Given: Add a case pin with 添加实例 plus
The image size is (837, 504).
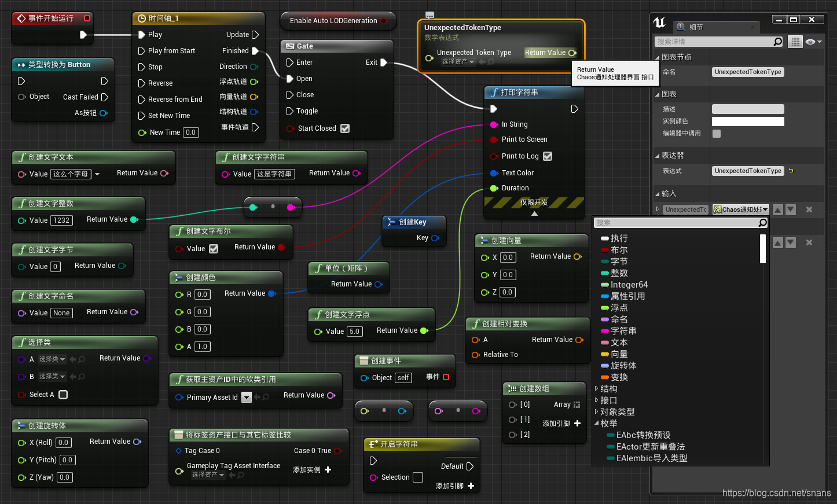Looking at the screenshot, I should [328, 470].
